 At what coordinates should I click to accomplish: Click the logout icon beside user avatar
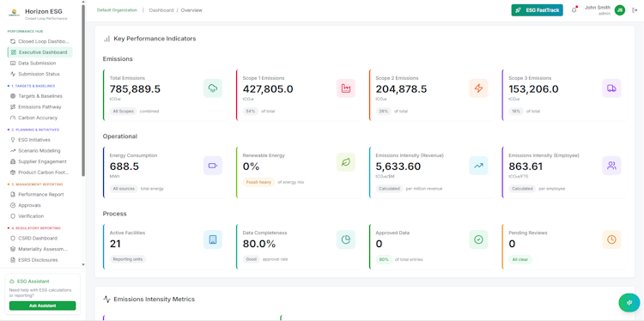point(635,10)
